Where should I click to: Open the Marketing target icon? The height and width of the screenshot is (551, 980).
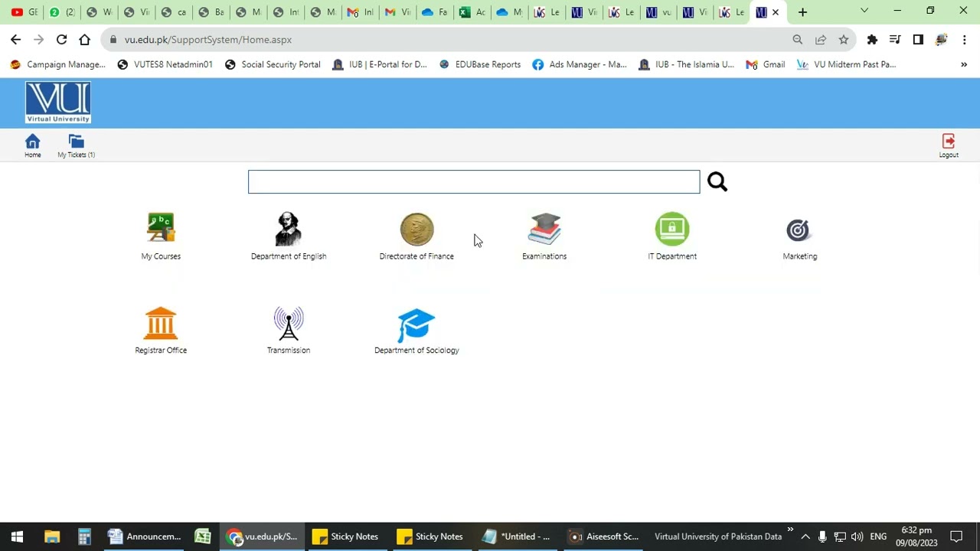click(798, 230)
